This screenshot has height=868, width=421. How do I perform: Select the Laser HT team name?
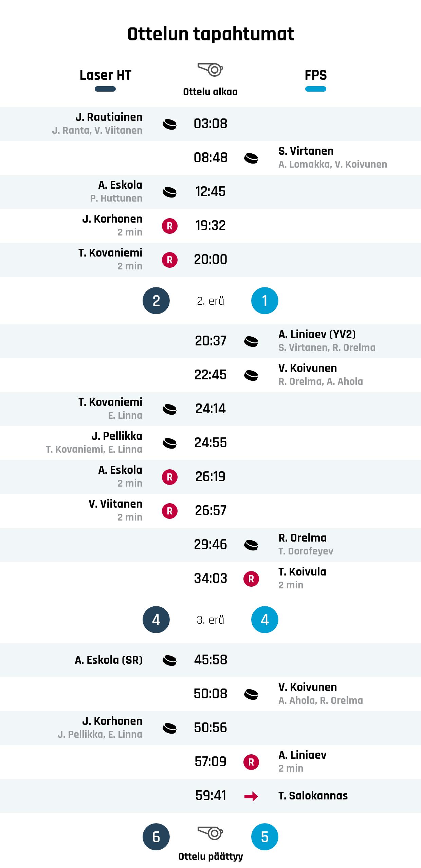[x=105, y=75]
